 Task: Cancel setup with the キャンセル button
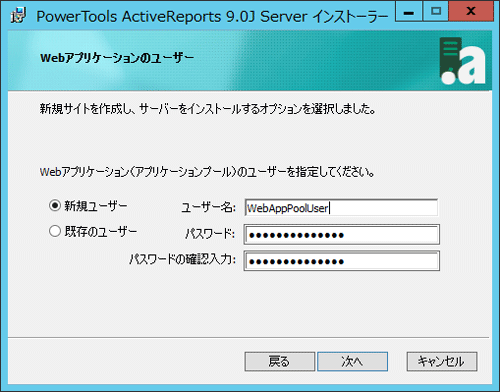[442, 361]
